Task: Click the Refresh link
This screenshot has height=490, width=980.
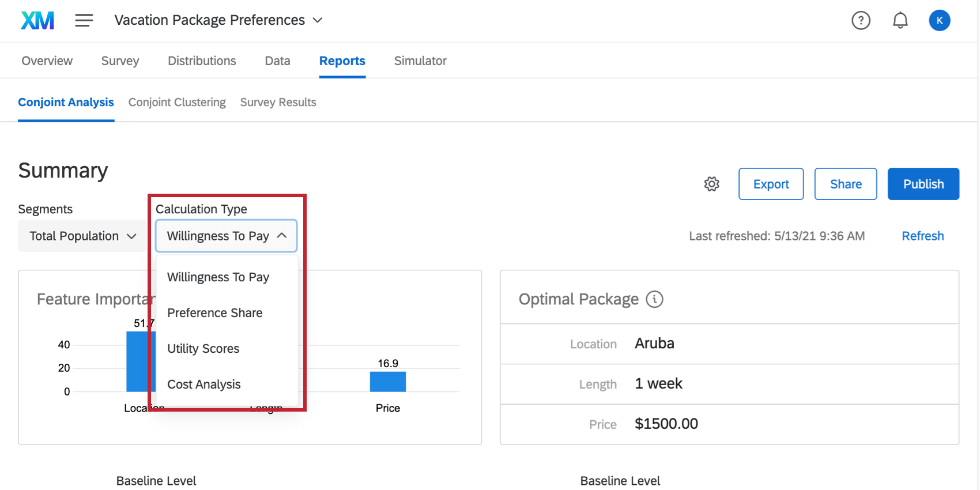Action: pyautogui.click(x=922, y=236)
